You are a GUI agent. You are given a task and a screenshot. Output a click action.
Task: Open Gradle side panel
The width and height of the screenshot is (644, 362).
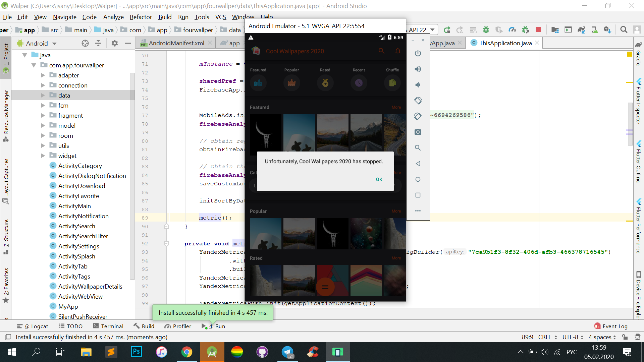[x=638, y=54]
